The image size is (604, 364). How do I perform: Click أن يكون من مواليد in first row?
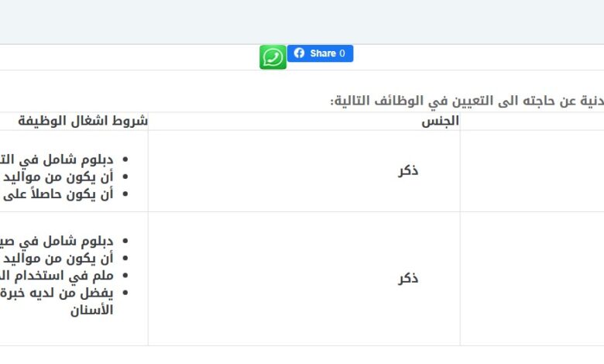[58, 177]
